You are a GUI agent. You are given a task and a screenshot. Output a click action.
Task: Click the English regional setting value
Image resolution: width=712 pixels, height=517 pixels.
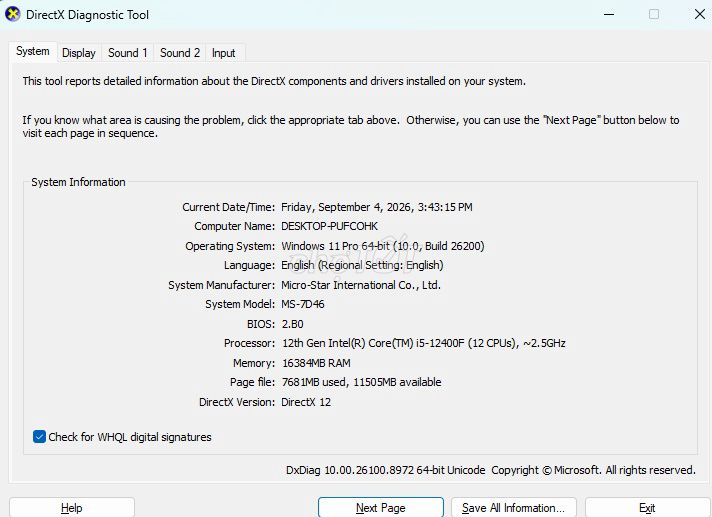(x=362, y=265)
